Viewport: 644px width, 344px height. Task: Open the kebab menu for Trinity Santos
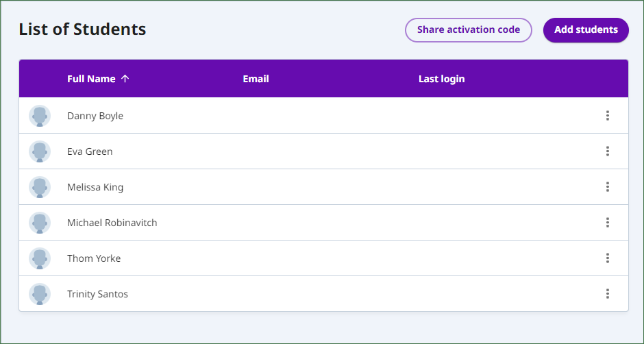(608, 293)
